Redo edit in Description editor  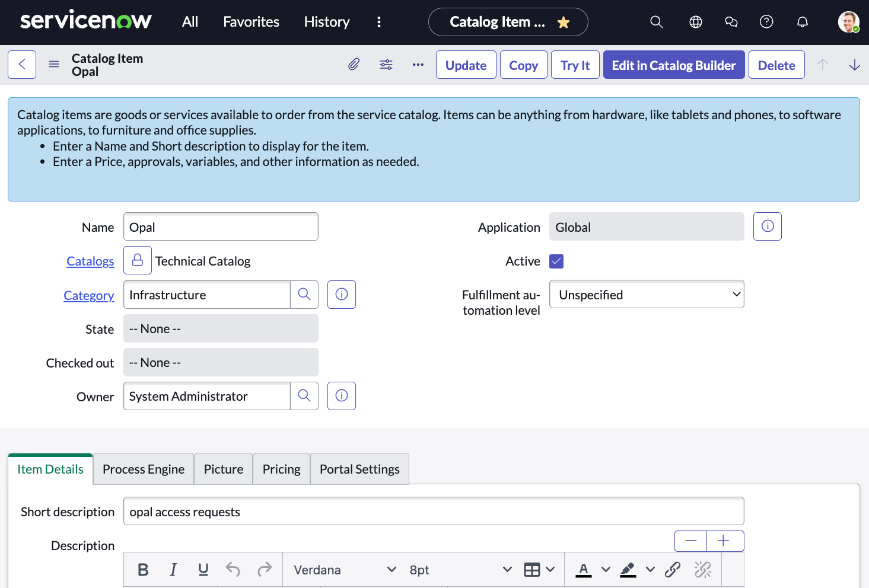(265, 570)
